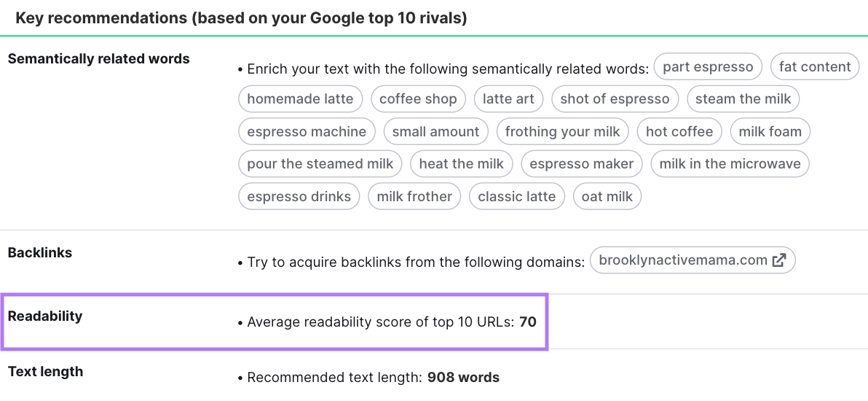Select the 'milk frother' tag
Screen dimensions: 868x401
pyautogui.click(x=414, y=197)
